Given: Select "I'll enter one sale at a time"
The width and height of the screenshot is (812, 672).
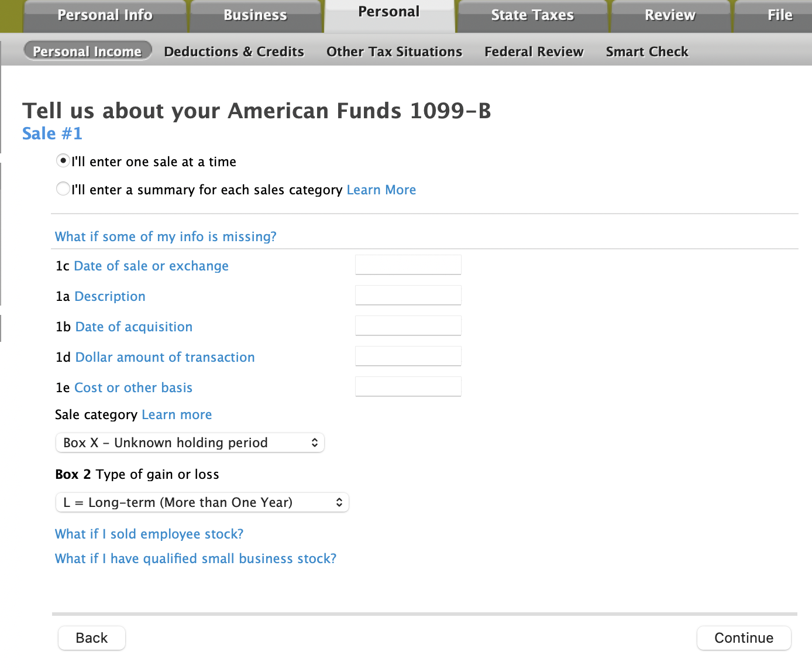Looking at the screenshot, I should pyautogui.click(x=63, y=160).
